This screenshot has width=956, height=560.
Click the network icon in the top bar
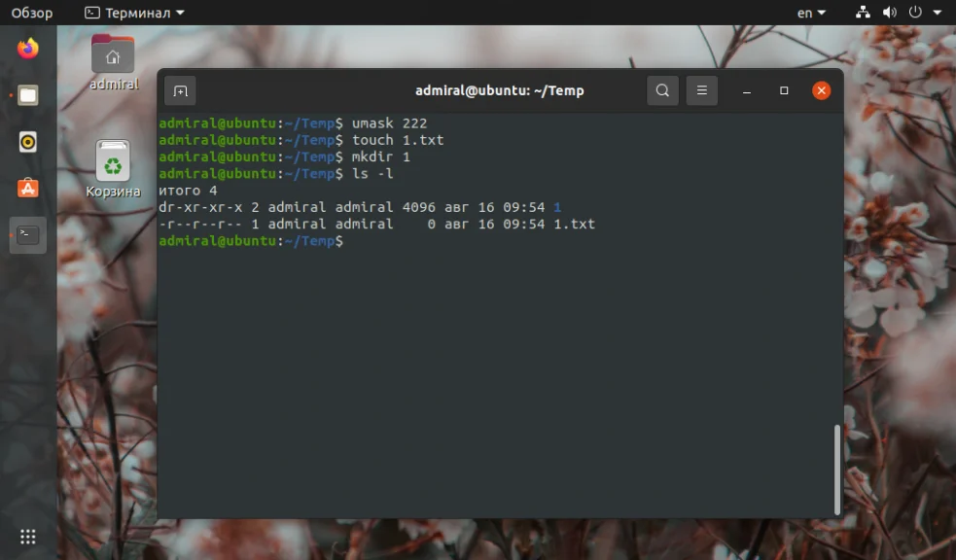pyautogui.click(x=862, y=13)
